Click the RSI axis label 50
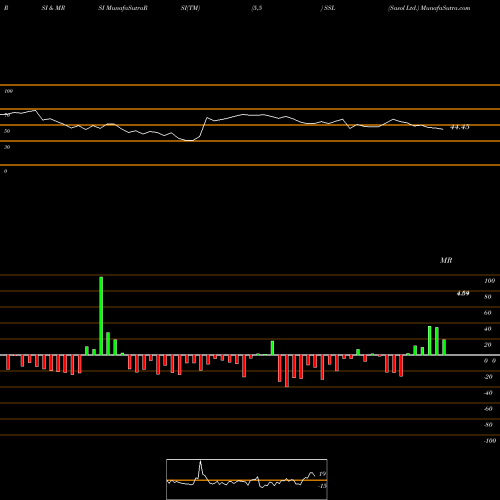This screenshot has width=500, height=500. 7,131
